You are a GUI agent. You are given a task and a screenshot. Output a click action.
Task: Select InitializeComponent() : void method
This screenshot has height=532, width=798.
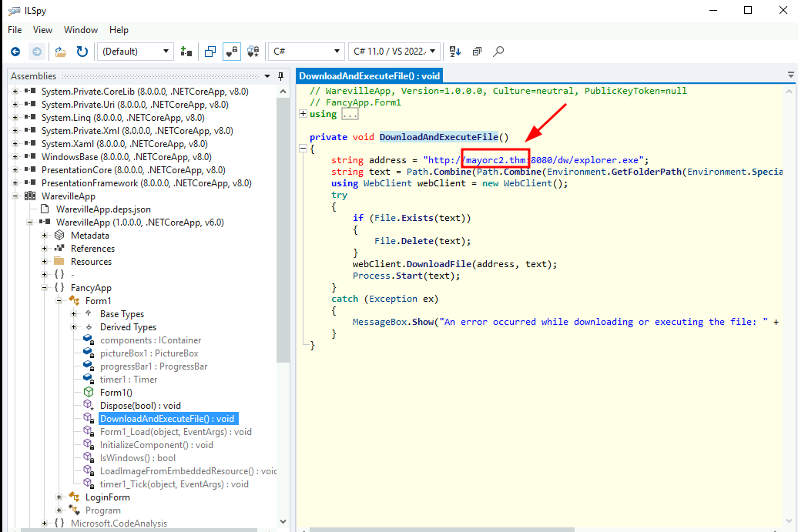coord(157,445)
